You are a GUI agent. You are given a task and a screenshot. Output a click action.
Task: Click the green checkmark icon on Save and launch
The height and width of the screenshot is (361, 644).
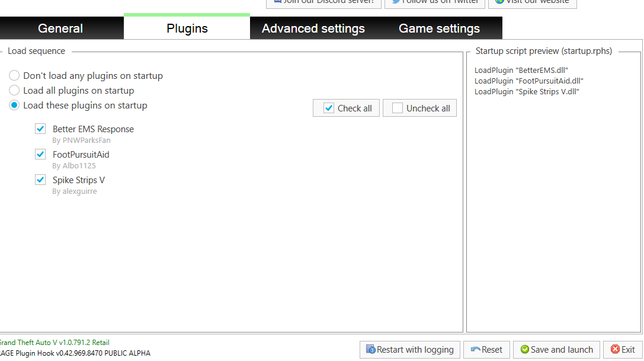[524, 350]
